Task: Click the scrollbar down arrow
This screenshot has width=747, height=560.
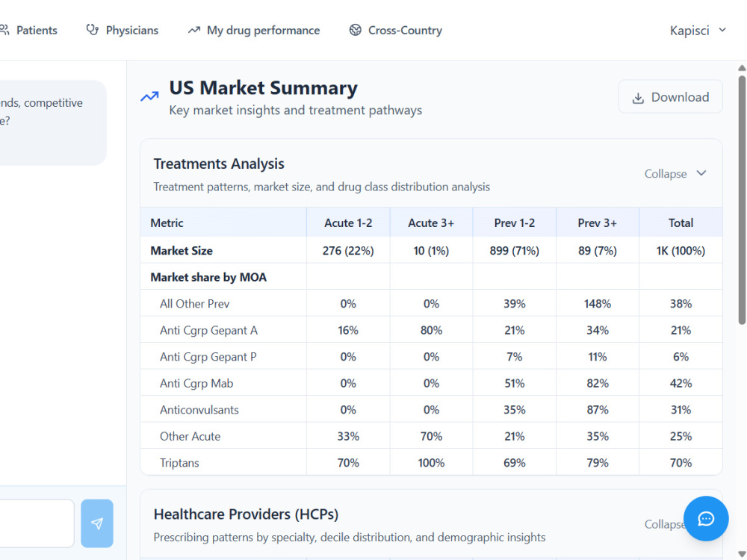Action: point(742,554)
